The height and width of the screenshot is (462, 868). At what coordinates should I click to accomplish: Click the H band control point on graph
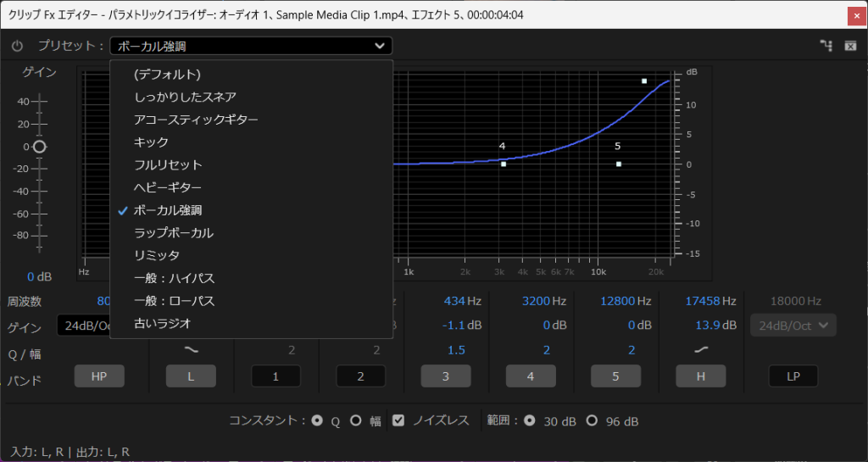tap(644, 81)
